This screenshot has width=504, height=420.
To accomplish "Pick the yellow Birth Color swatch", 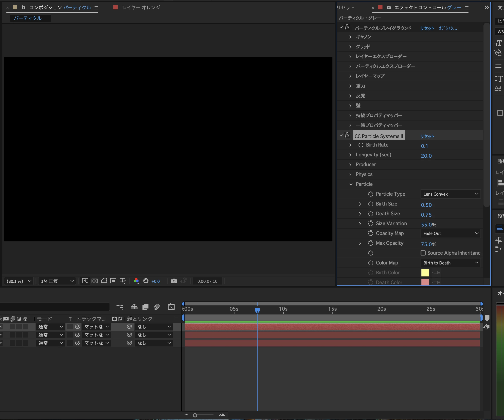I will click(425, 273).
